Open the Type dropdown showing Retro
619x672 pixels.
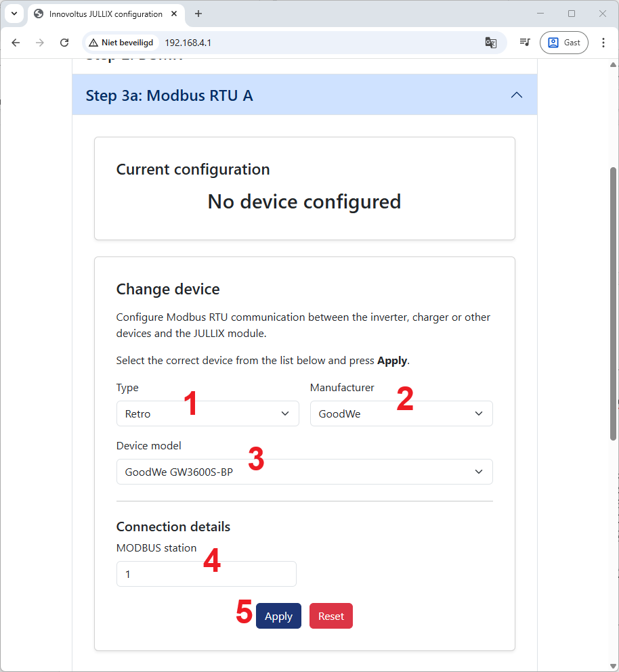coord(207,413)
